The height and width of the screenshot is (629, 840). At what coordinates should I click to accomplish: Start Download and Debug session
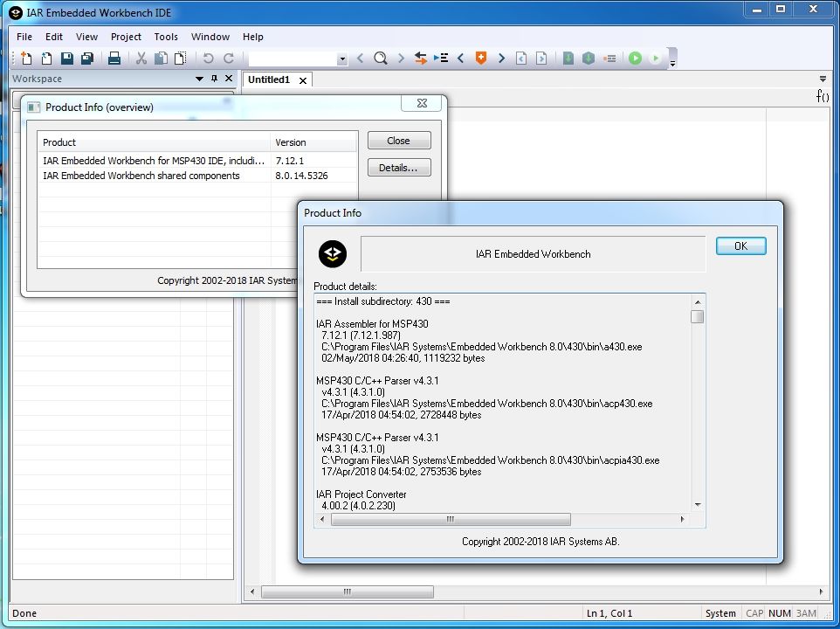(x=635, y=58)
